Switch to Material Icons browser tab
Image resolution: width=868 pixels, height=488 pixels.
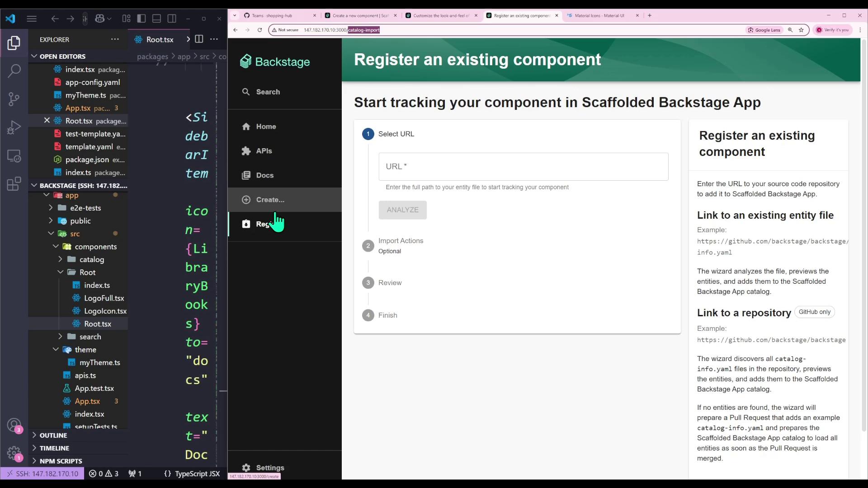[603, 15]
